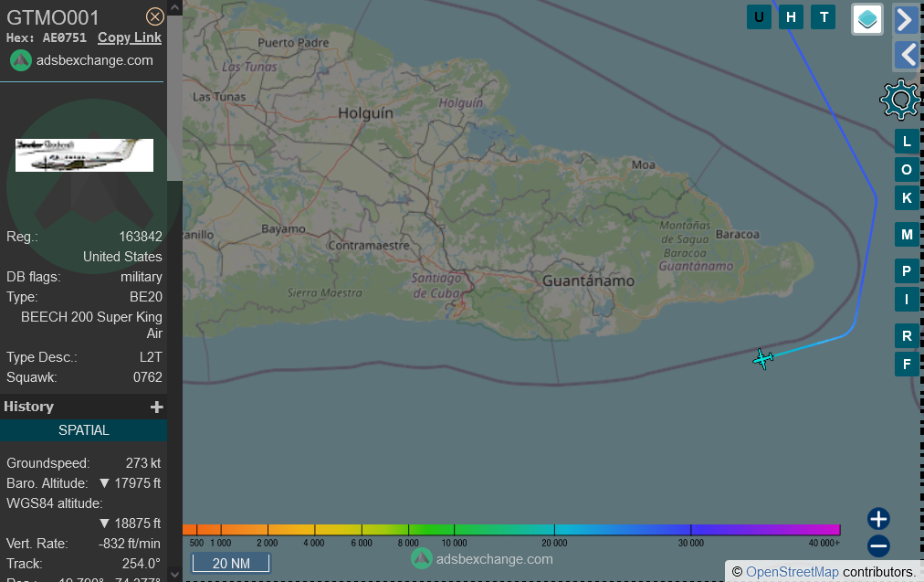Toggle the M map option button

907,235
